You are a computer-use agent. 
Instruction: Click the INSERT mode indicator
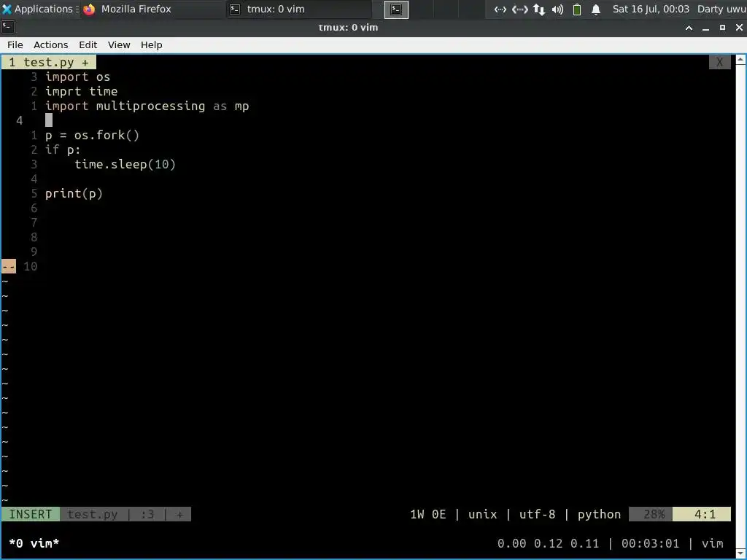click(x=31, y=514)
